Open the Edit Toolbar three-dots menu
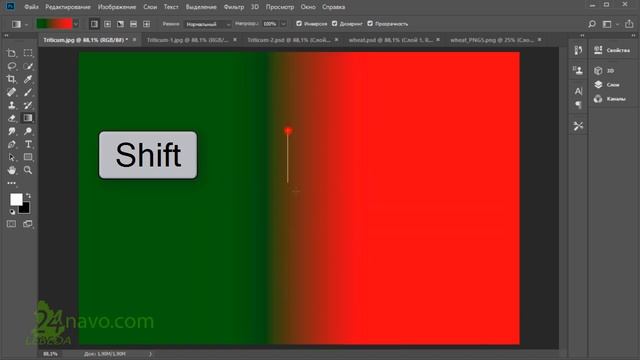 11,183
